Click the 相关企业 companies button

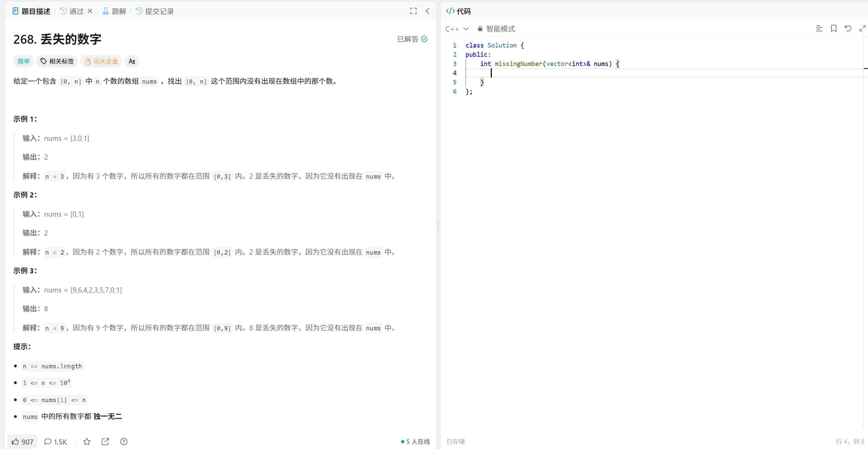click(x=101, y=61)
